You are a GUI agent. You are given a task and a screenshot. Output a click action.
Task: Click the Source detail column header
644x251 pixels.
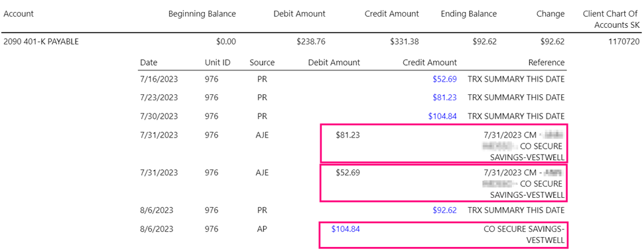[x=262, y=62]
